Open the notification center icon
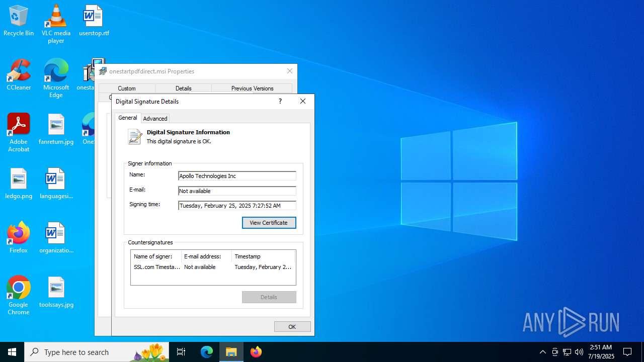Screen dimensions: 644x362 click(627, 352)
